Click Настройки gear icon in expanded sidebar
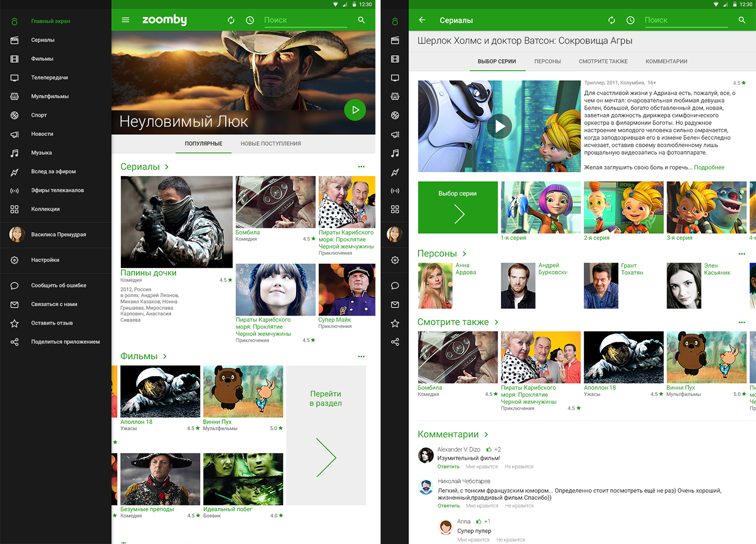 [14, 260]
